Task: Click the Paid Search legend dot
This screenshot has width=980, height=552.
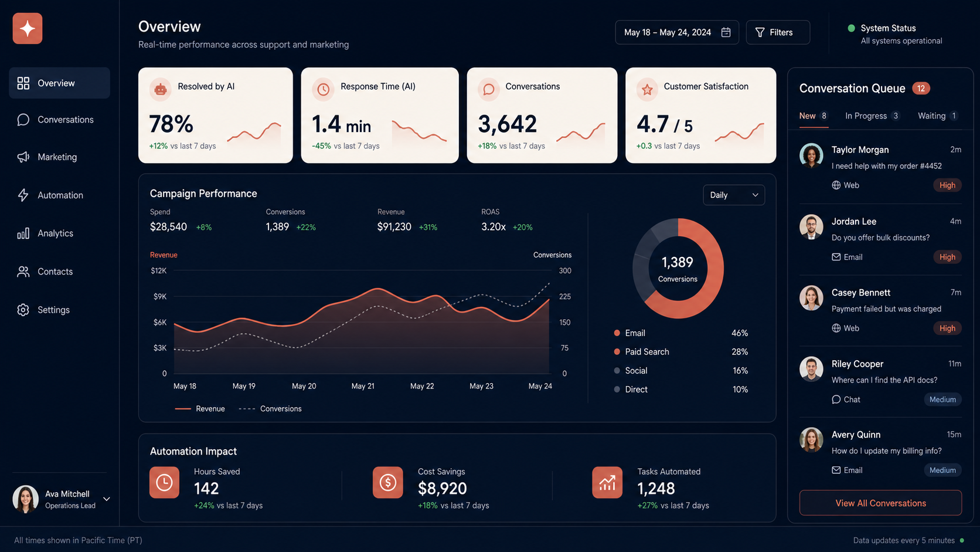Action: coord(617,352)
